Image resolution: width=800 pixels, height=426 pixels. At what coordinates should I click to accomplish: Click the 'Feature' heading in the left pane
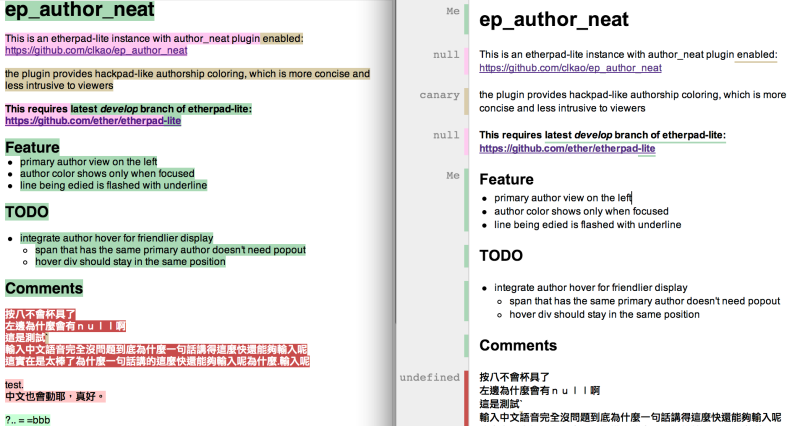pos(32,147)
